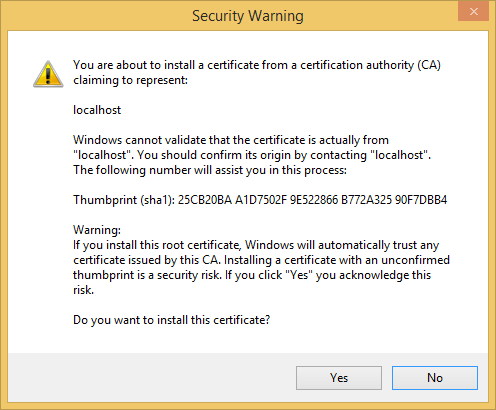Click Yes to install the certificate

(x=339, y=378)
